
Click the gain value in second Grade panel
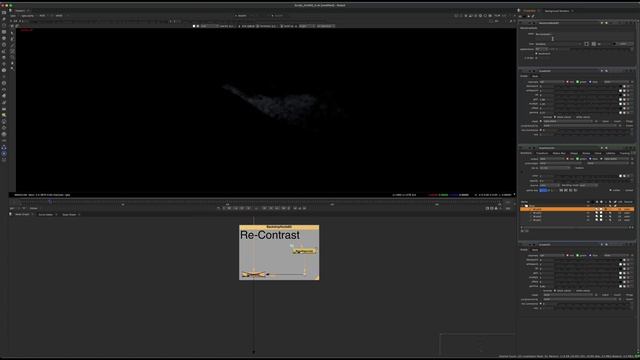coord(547,273)
